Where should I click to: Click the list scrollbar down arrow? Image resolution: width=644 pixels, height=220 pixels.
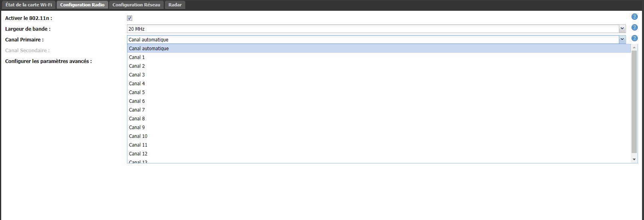(x=634, y=159)
